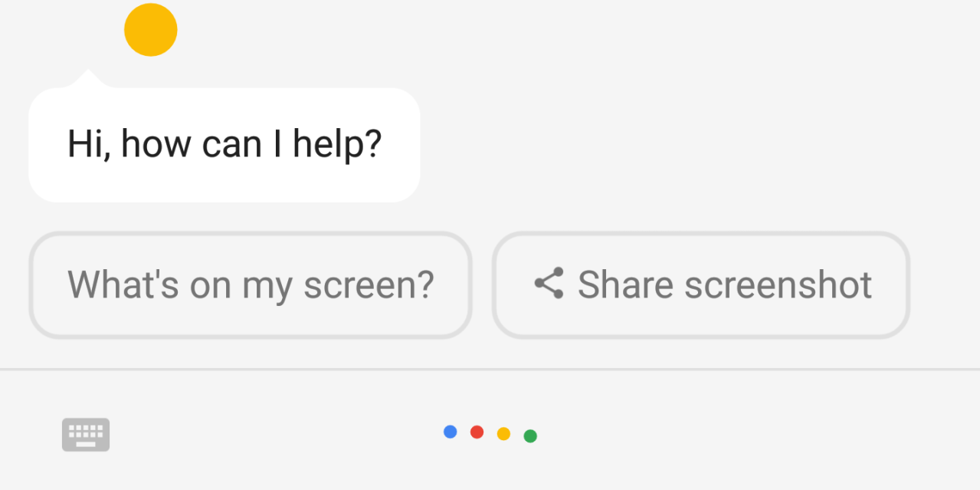
Task: Click the "Hi, how can I help?" bubble
Action: tap(224, 145)
